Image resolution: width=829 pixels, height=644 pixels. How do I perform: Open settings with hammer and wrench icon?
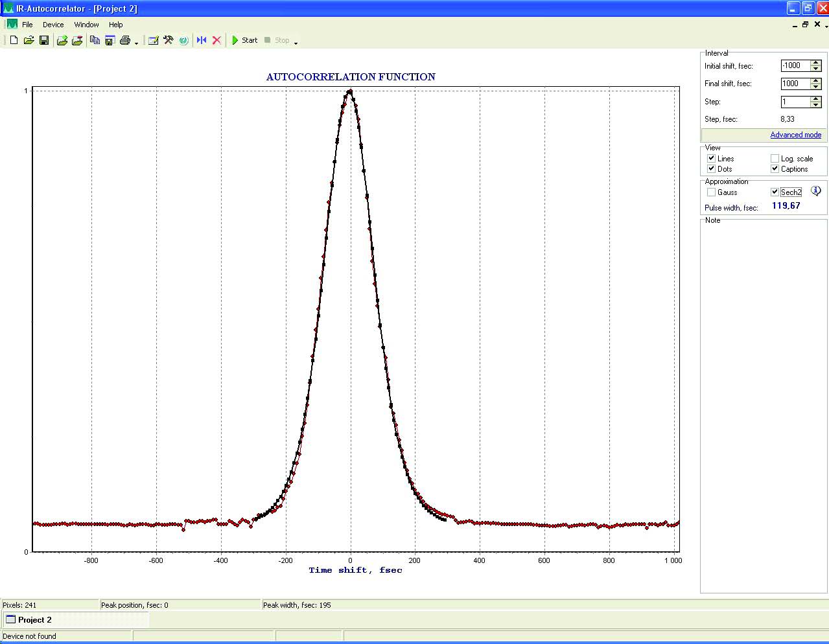tap(169, 40)
